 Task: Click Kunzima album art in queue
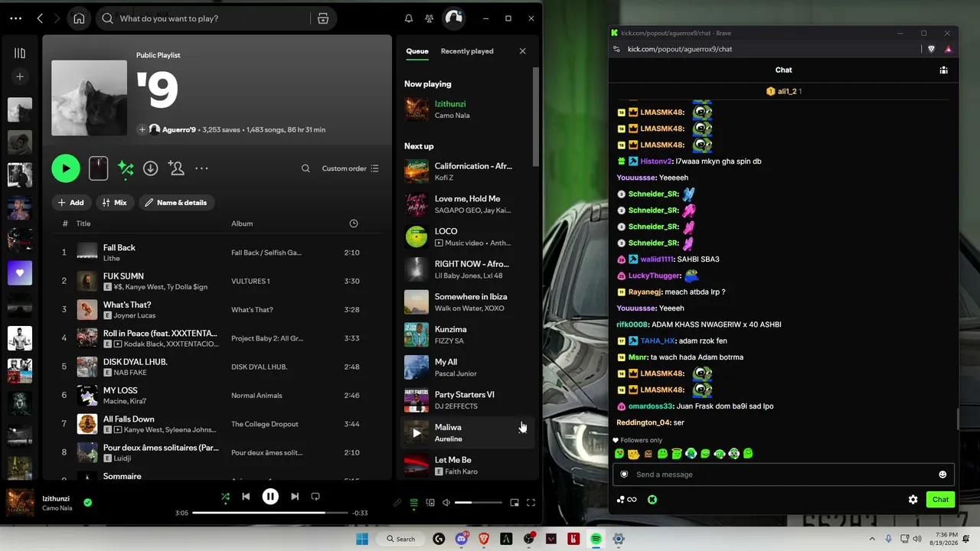pyautogui.click(x=416, y=334)
